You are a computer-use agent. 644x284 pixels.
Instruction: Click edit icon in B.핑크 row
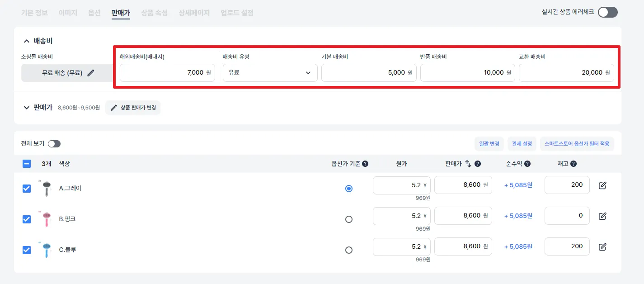click(x=602, y=216)
